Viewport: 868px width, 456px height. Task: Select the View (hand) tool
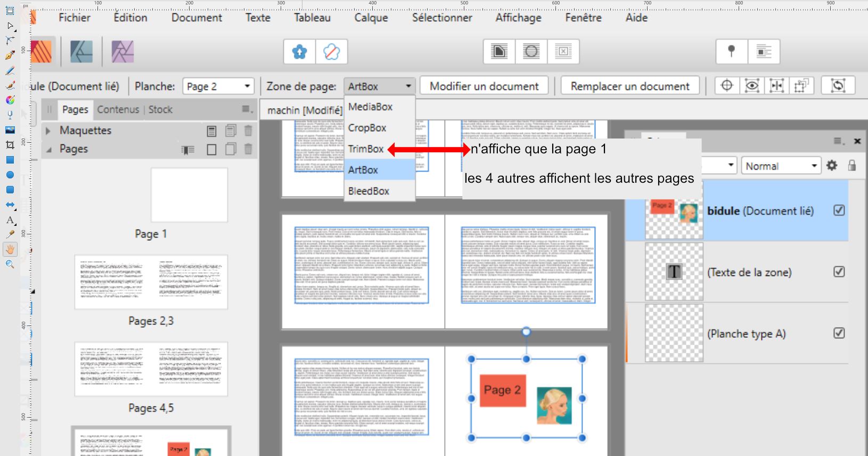(x=10, y=249)
